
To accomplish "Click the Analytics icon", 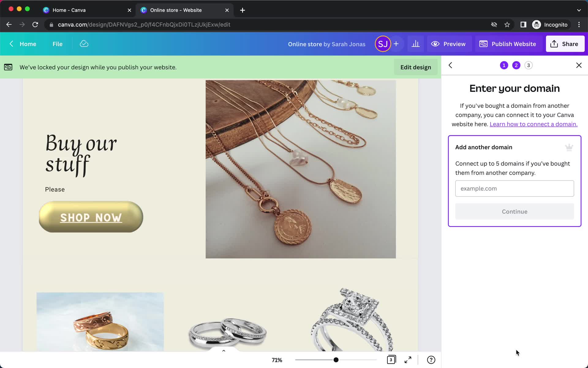I will (x=415, y=44).
